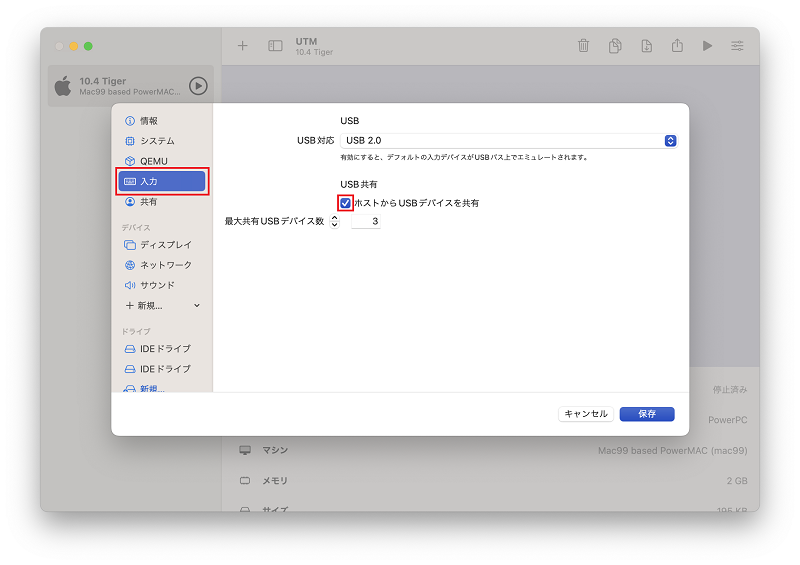Open the システム settings section
Image resolution: width=800 pixels, height=565 pixels.
click(161, 141)
